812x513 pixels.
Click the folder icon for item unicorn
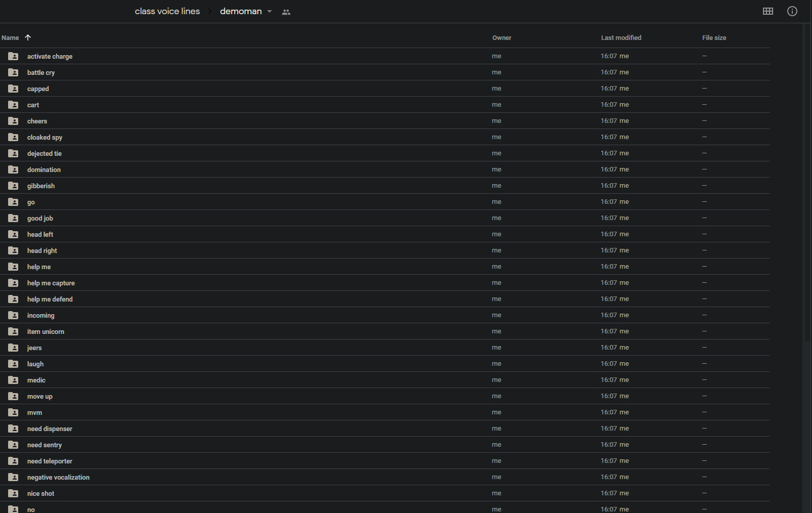coord(13,331)
